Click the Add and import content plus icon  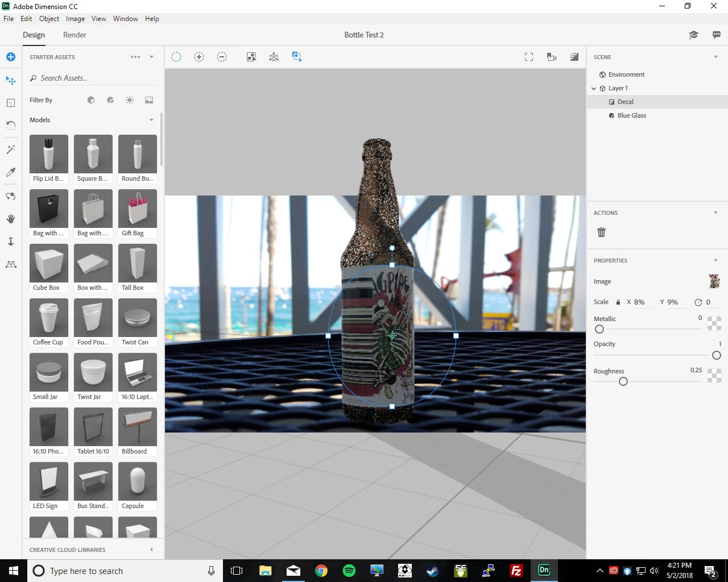tap(10, 57)
